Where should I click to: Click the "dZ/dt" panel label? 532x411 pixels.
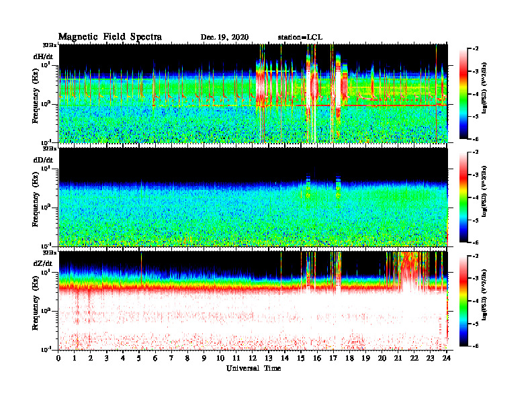coord(43,263)
